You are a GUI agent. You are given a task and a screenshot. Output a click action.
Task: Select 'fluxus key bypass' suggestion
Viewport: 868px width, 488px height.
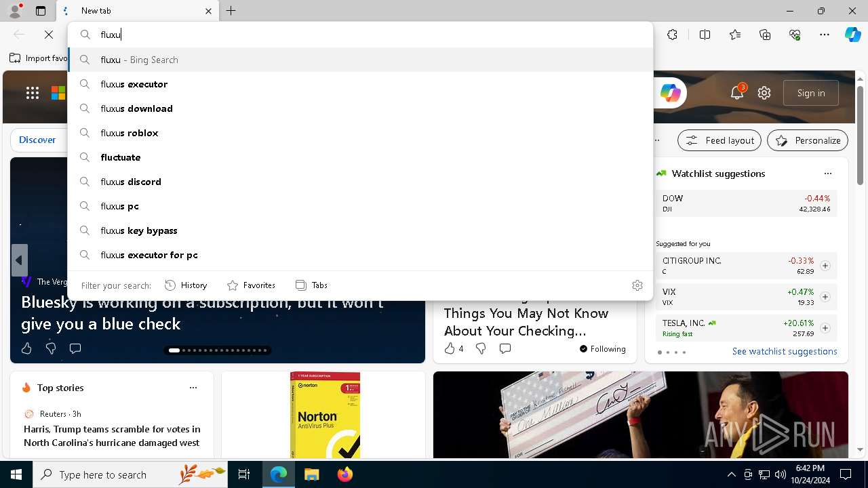tap(360, 230)
